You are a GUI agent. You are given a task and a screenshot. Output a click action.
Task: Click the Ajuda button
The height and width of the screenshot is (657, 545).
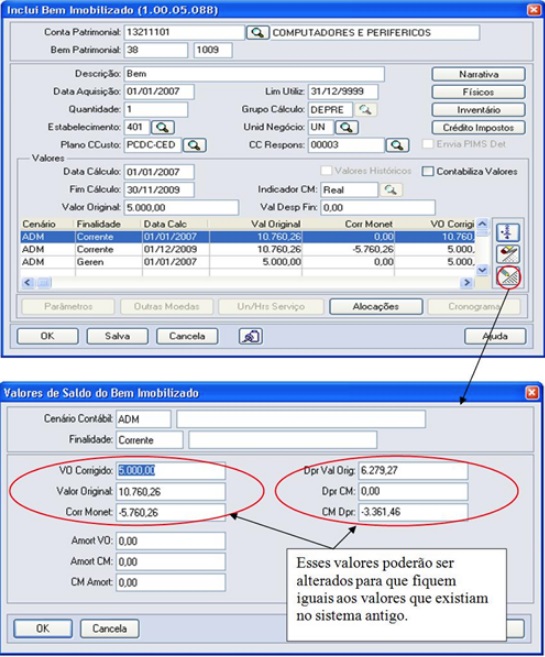(x=495, y=336)
